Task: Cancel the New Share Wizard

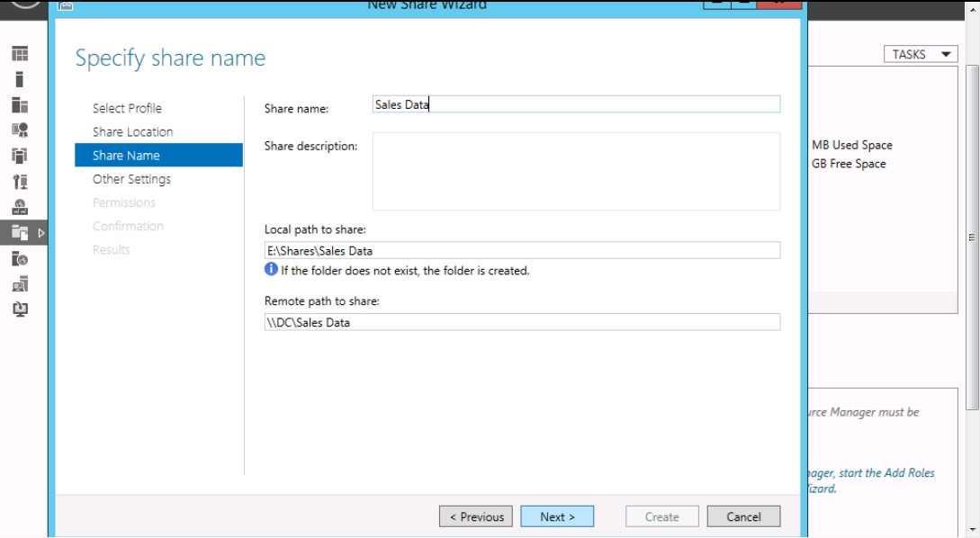Action: point(743,516)
